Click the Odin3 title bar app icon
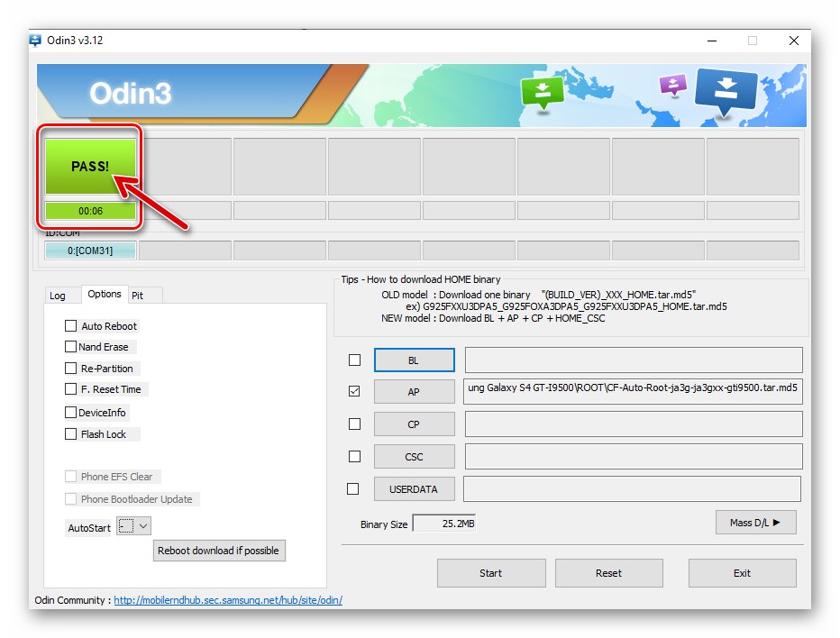The height and width of the screenshot is (638, 840). [35, 41]
